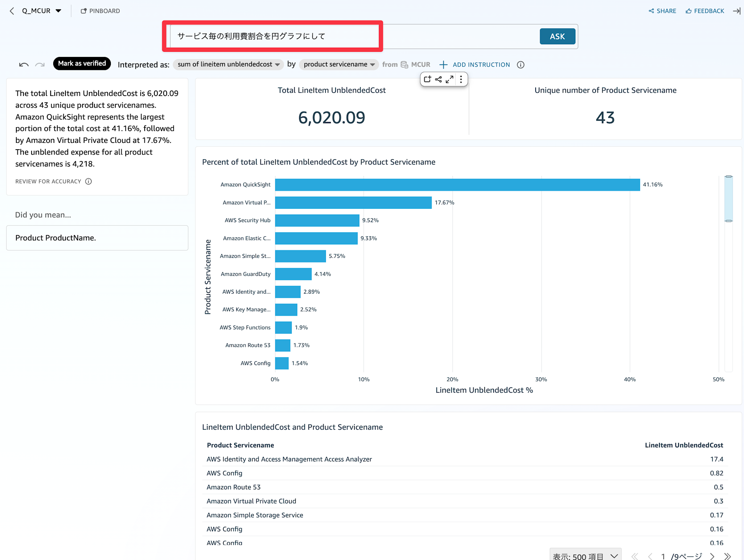Click the chart's vertical scroll slider top handle
This screenshot has height=560, width=744.
coord(729,176)
